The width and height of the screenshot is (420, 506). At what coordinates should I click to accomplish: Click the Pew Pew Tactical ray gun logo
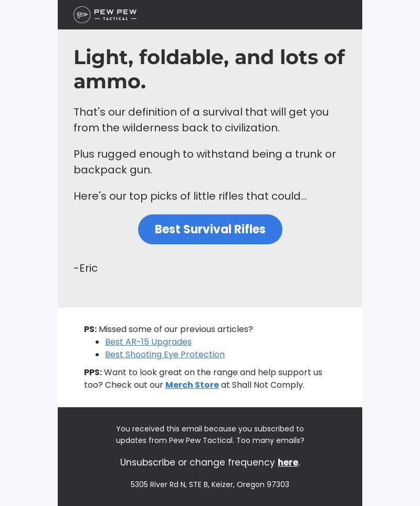82,15
